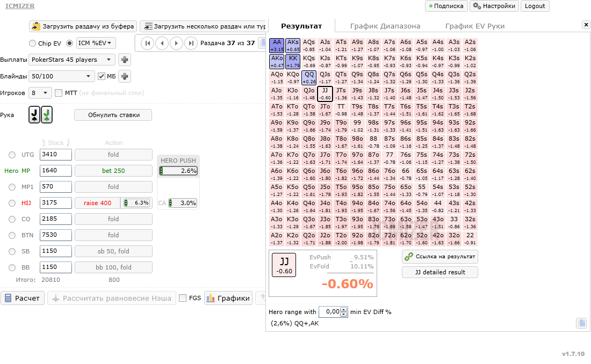Image resolution: width=591 pixels, height=364 pixels.
Task: Select QQ cell in hand matrix
Action: [309, 78]
